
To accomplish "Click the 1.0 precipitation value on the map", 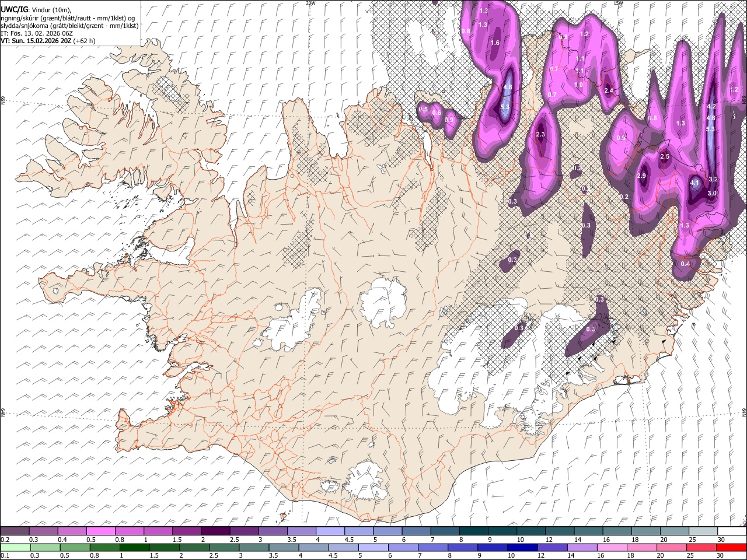I will tap(578, 85).
